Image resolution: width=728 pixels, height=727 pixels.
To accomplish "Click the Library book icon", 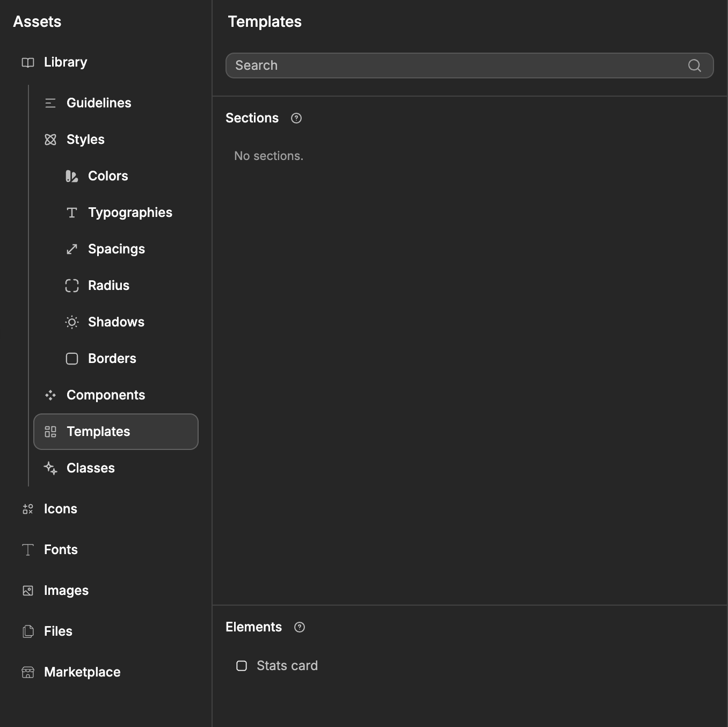I will point(28,62).
